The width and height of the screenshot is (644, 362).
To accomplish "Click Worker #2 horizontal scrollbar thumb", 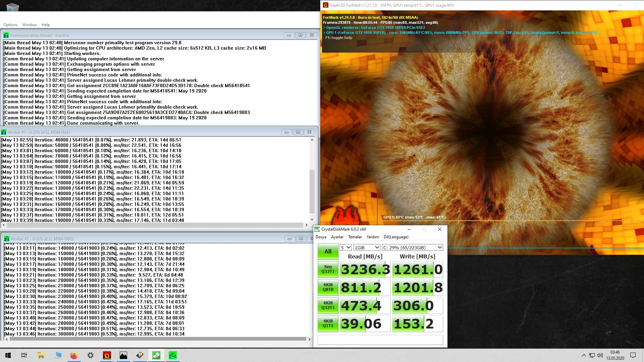I will pyautogui.click(x=158, y=339).
